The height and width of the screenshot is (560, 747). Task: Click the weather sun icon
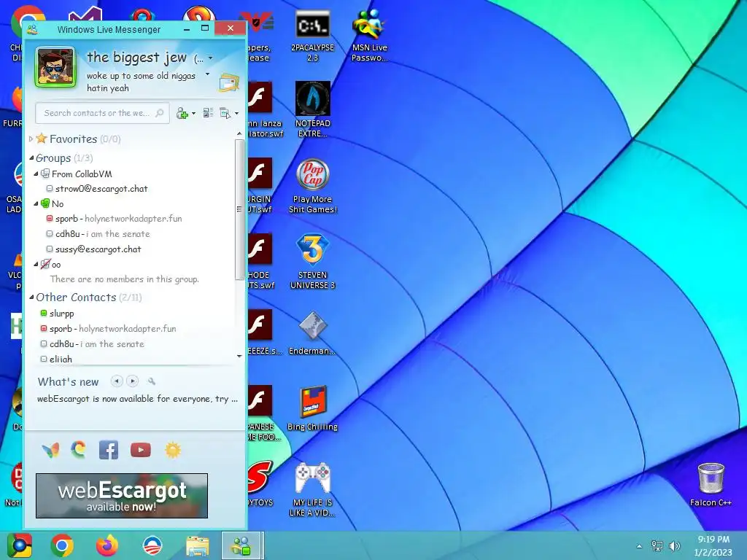173,450
